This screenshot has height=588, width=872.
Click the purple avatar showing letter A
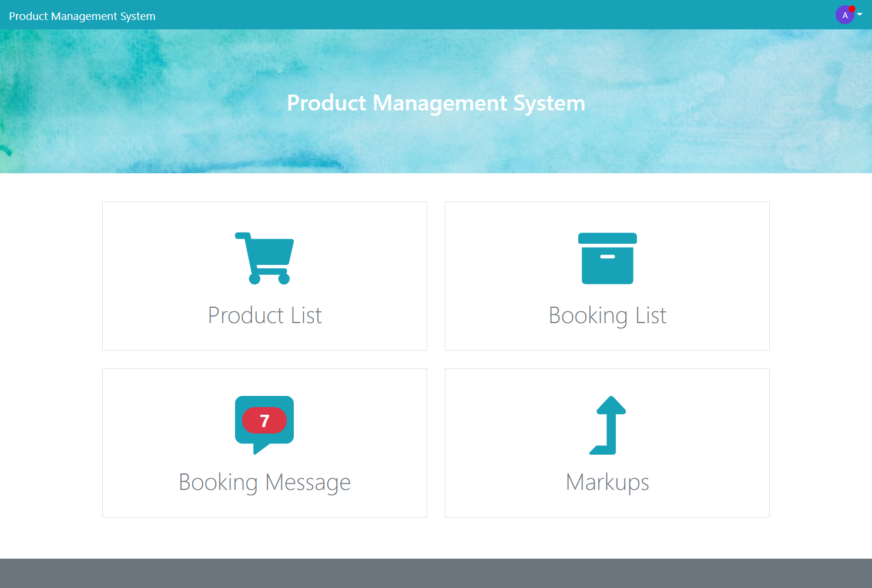[844, 15]
